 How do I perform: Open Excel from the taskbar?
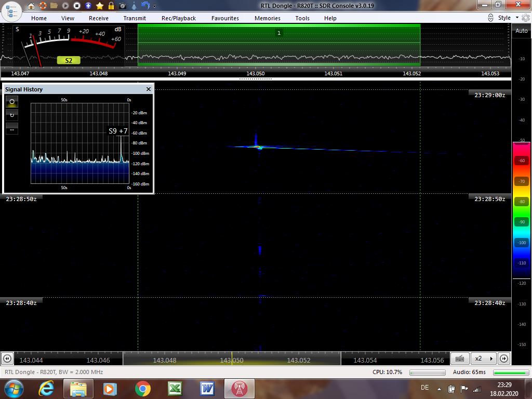tap(175, 389)
